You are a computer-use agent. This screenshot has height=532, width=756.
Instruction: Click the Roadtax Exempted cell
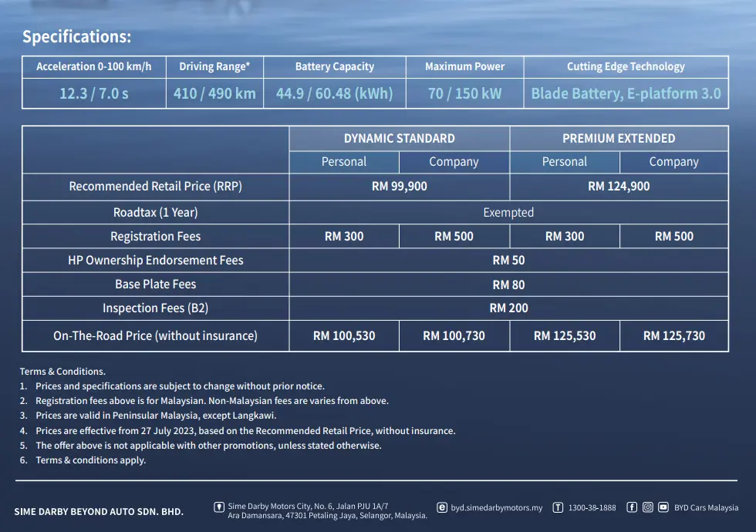click(x=508, y=213)
